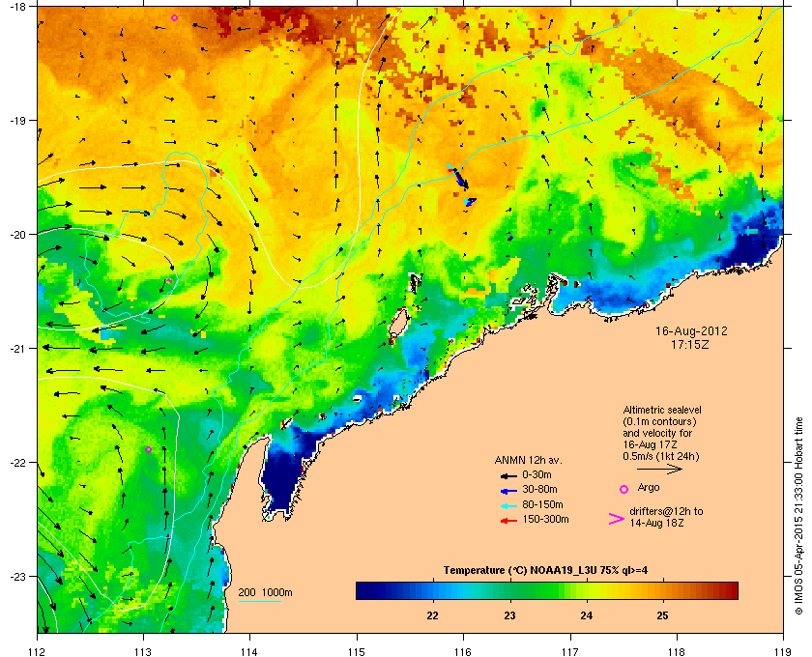Screen dimensions: 812x657
Task: Select the red 150-300m arrow in legend
Action: click(508, 521)
